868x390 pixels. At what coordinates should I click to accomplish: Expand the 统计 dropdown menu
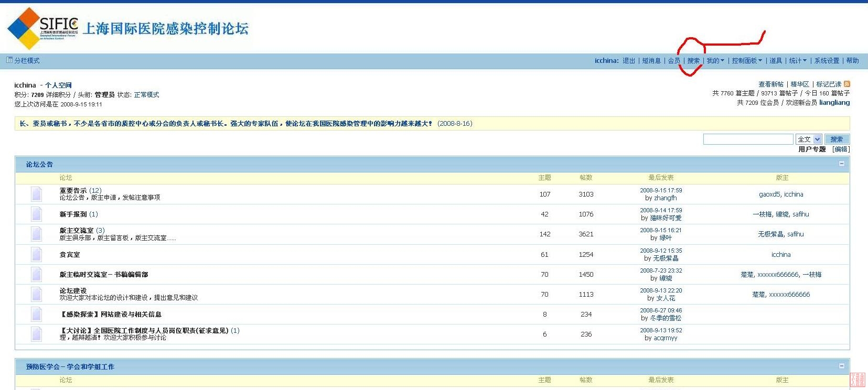[x=798, y=61]
